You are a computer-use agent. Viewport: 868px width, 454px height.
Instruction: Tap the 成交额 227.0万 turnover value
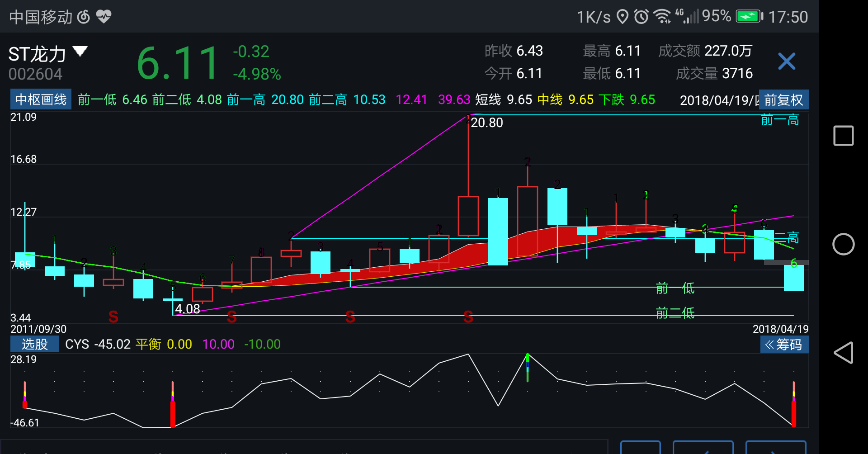(x=705, y=51)
